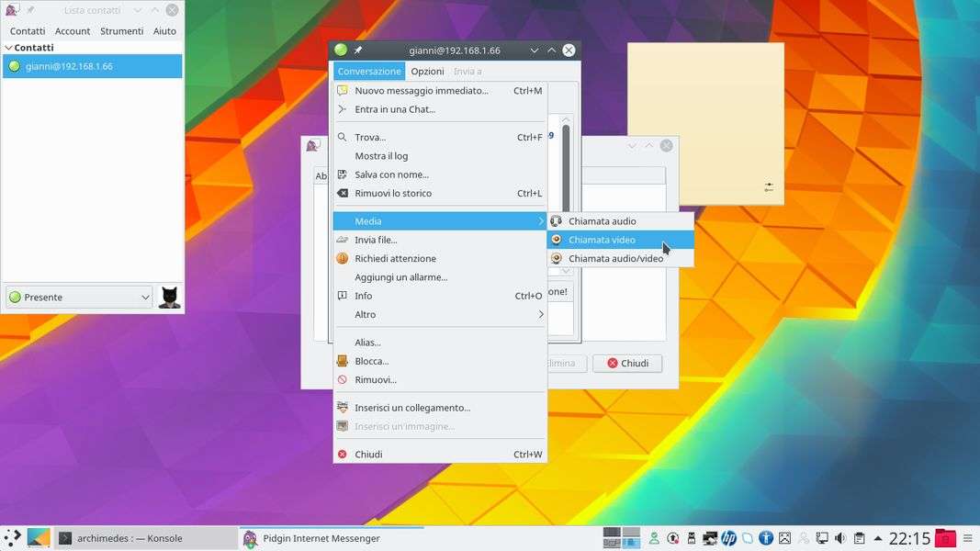Block contact with Blocca menu entry
This screenshot has width=980, height=551.
tap(371, 361)
